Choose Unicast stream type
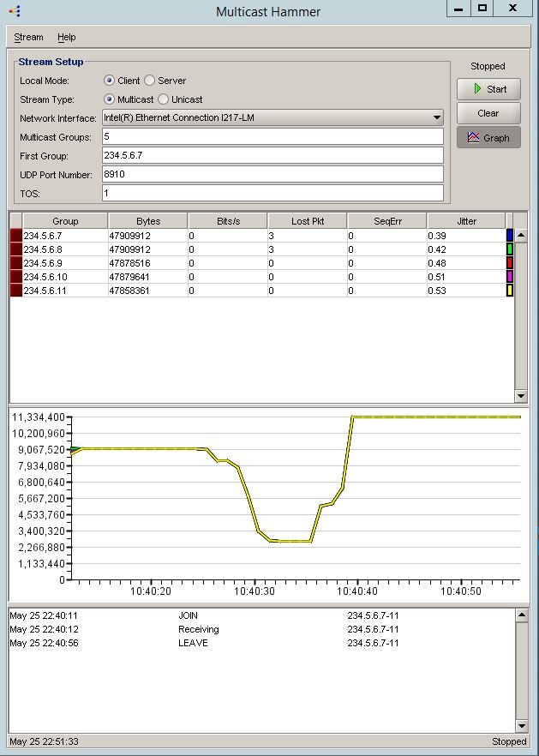 click(x=164, y=99)
